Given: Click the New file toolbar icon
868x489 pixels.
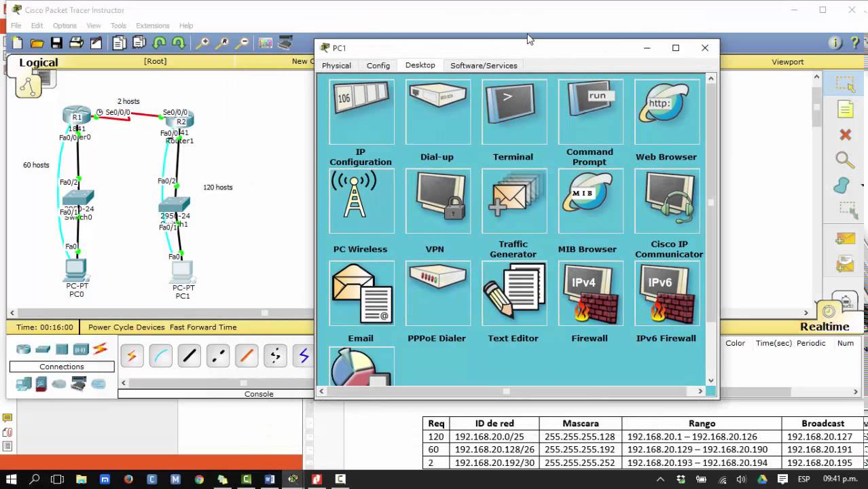Looking at the screenshot, I should tap(16, 43).
